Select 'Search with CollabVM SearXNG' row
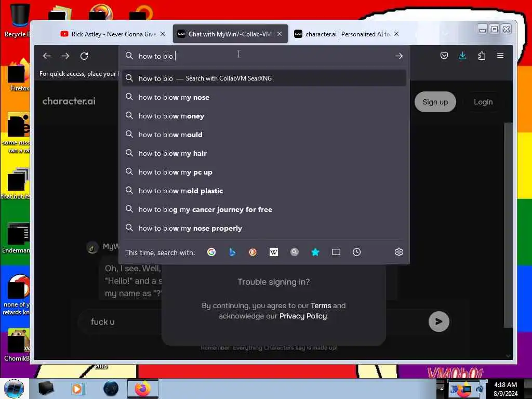The height and width of the screenshot is (399, 532). (264, 78)
